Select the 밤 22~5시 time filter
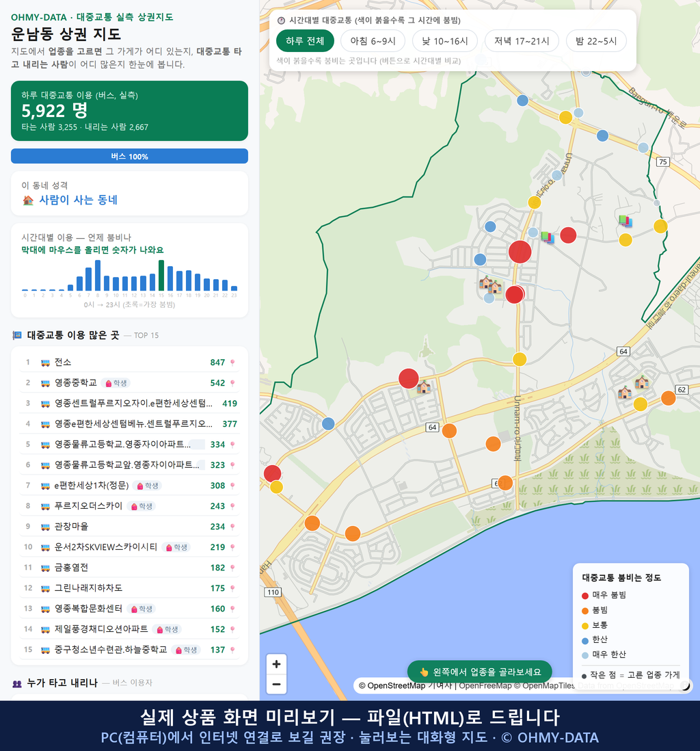Viewport: 700px width, 751px height. [596, 41]
